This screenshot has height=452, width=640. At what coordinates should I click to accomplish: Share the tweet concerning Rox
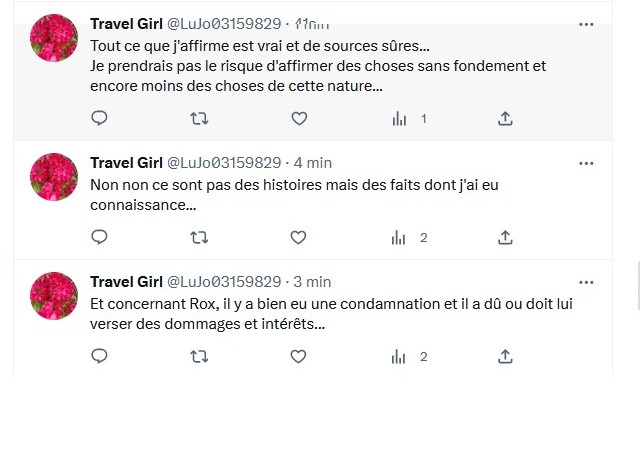click(x=505, y=356)
